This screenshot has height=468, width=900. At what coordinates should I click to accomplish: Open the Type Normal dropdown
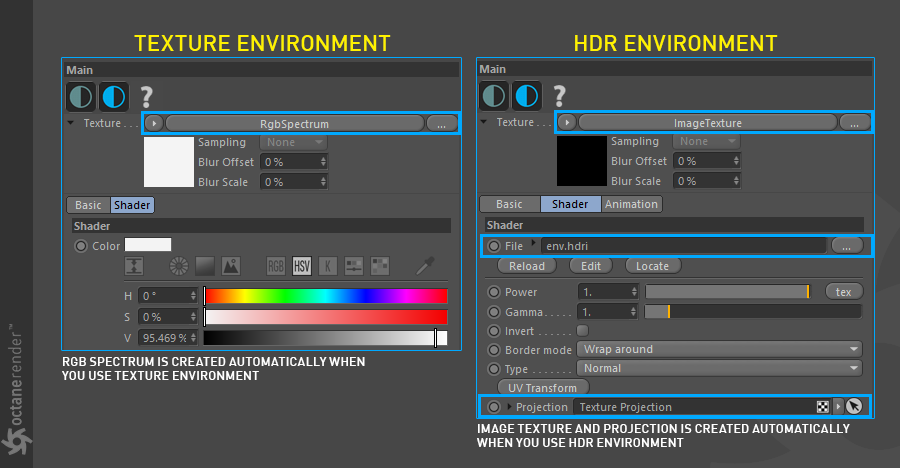tap(720, 368)
